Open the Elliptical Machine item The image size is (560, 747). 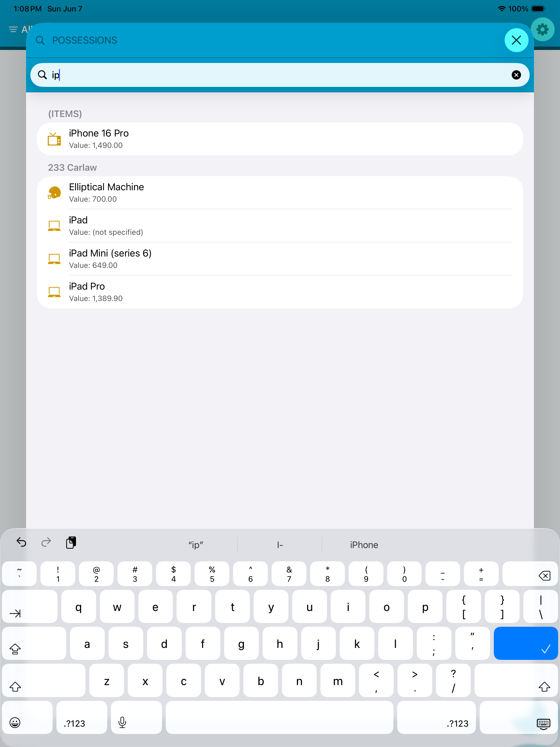pyautogui.click(x=280, y=192)
